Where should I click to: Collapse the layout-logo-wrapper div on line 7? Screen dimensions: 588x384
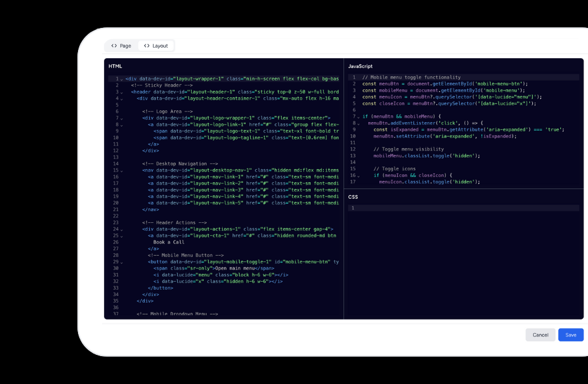(x=121, y=118)
